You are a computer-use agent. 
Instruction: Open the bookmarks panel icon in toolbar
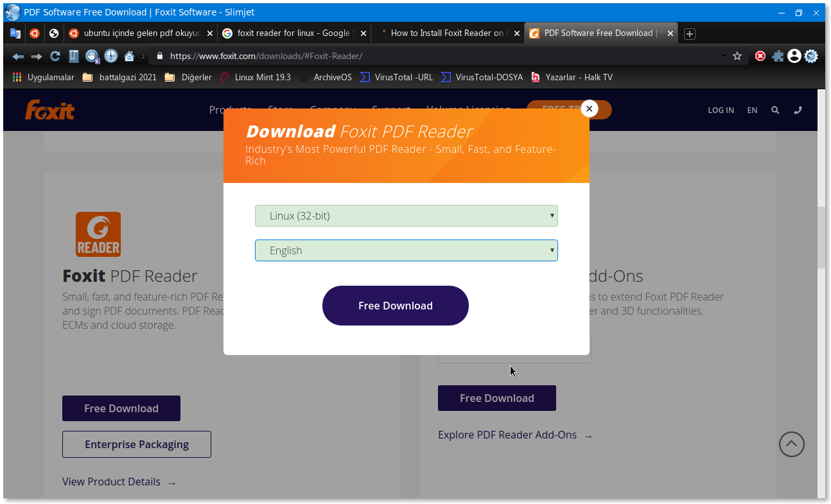74,56
